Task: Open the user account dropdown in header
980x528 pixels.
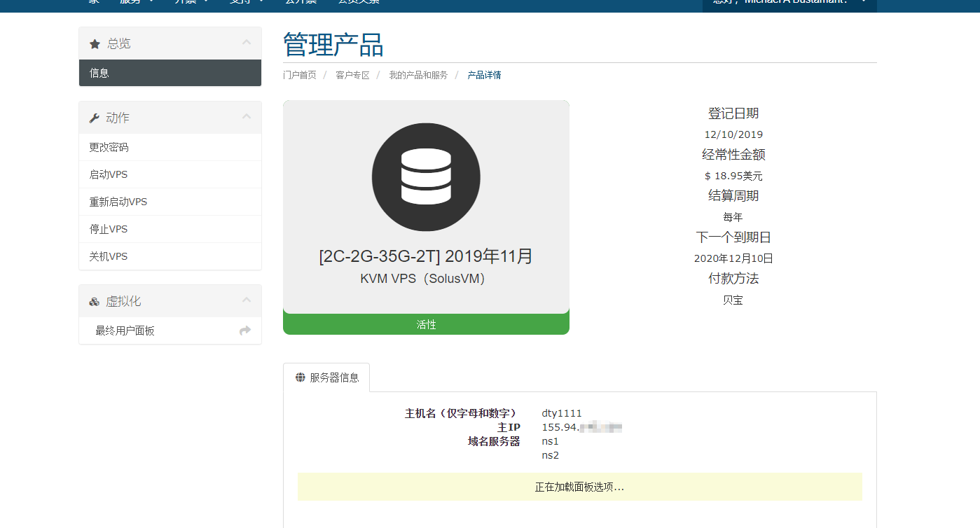Action: (x=789, y=3)
